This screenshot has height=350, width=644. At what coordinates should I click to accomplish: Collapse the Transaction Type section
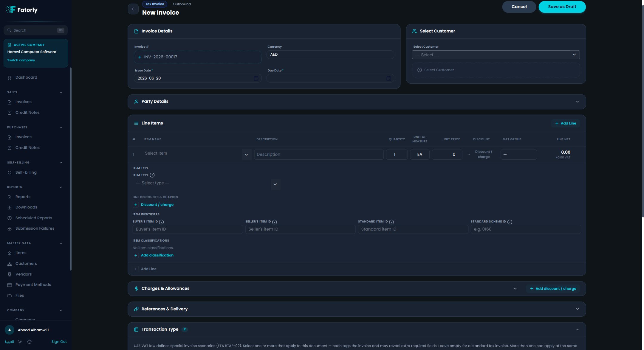coord(577,329)
